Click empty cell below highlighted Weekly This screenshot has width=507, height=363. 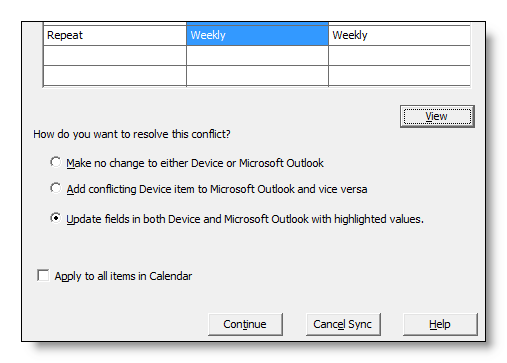point(257,55)
